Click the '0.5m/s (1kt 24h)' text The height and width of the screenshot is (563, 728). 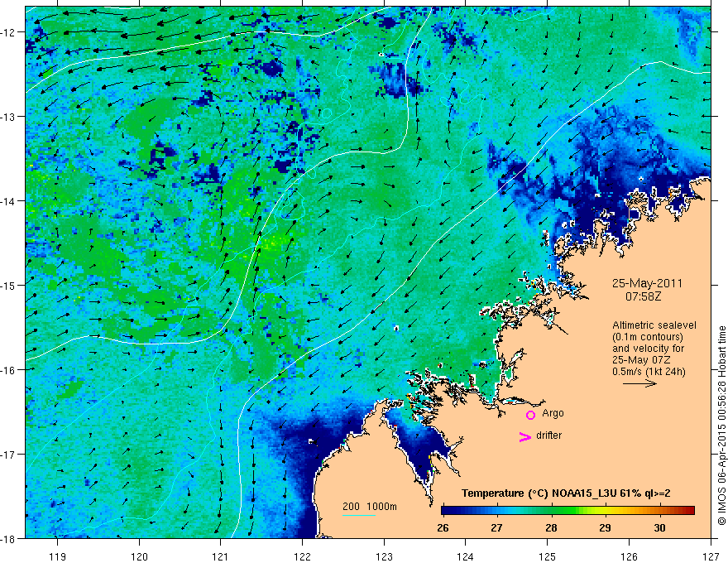pos(649,372)
